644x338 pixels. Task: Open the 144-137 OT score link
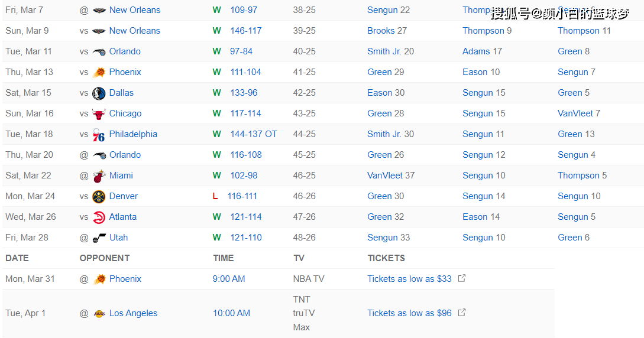coord(254,134)
